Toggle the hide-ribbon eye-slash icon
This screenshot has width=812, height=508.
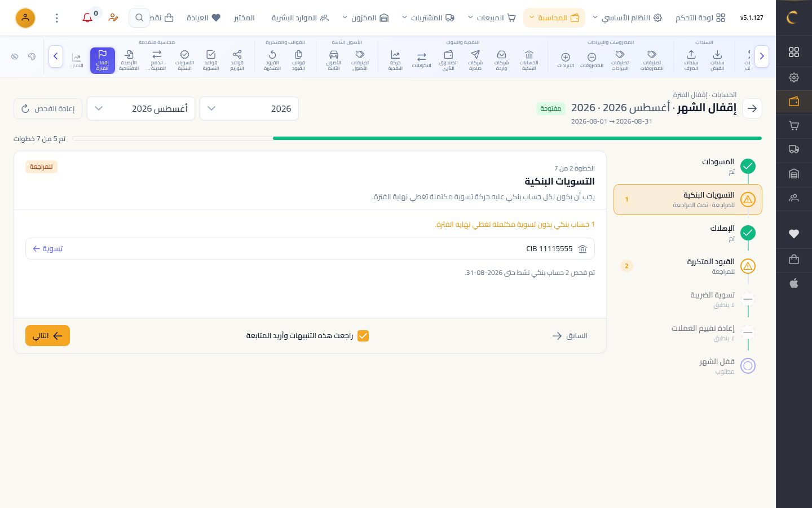click(15, 56)
